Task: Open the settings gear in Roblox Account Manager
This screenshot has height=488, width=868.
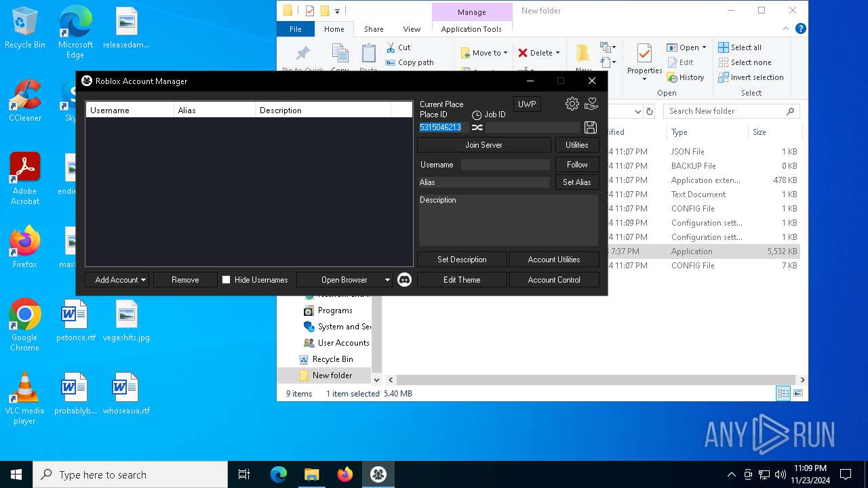Action: pos(572,104)
